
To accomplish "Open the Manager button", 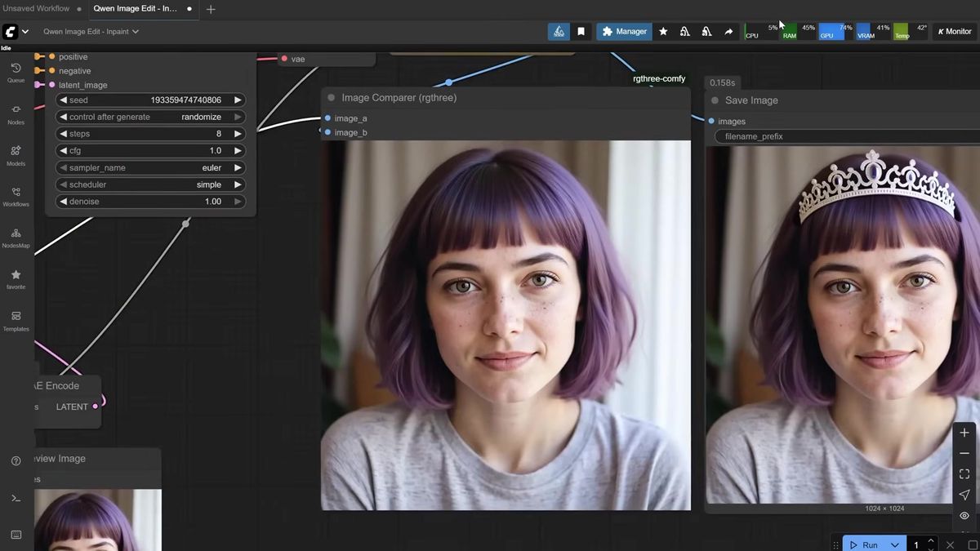I will 624,31.
